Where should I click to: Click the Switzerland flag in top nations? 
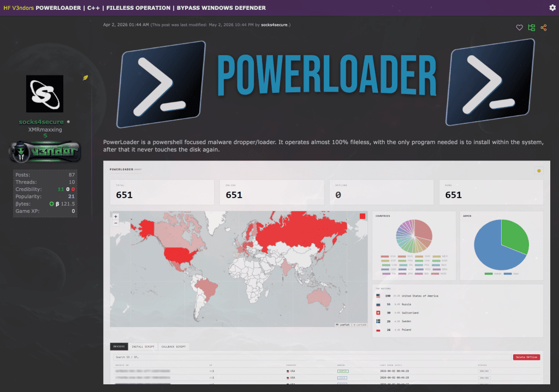point(378,313)
